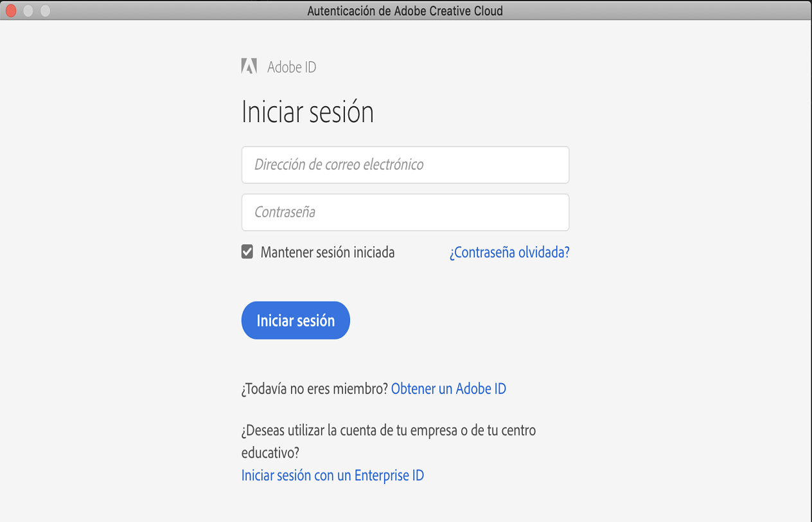Focus the Dirección de correo electrónico field
The width and height of the screenshot is (812, 522).
click(x=405, y=165)
